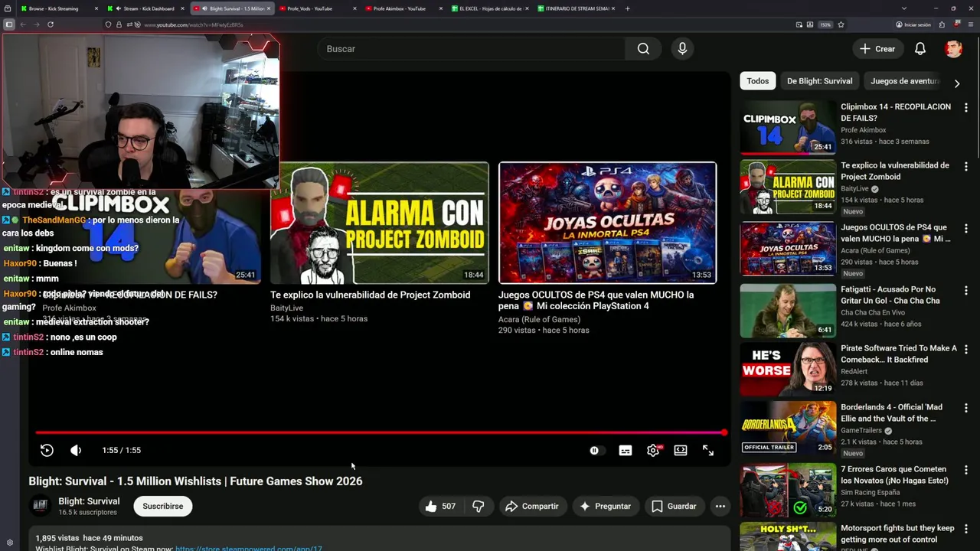The height and width of the screenshot is (551, 980).
Task: Subscribe with the Suscribirse button
Action: 163,506
